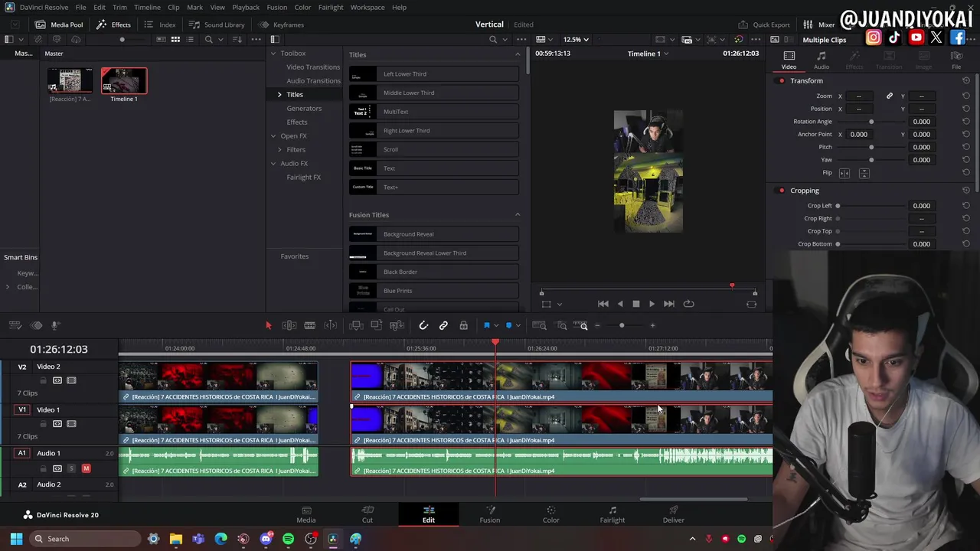Toggle the Media Pool panel button
The width and height of the screenshot is (980, 551).
59,24
